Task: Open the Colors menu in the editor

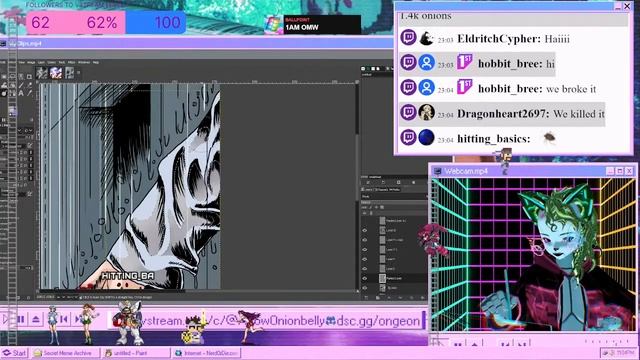Action: click(x=51, y=62)
